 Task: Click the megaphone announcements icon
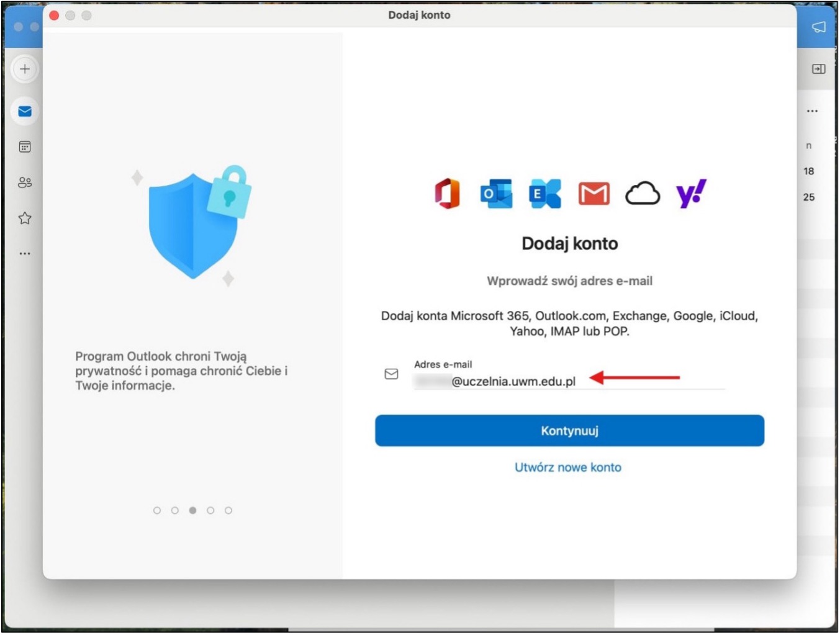(x=818, y=27)
